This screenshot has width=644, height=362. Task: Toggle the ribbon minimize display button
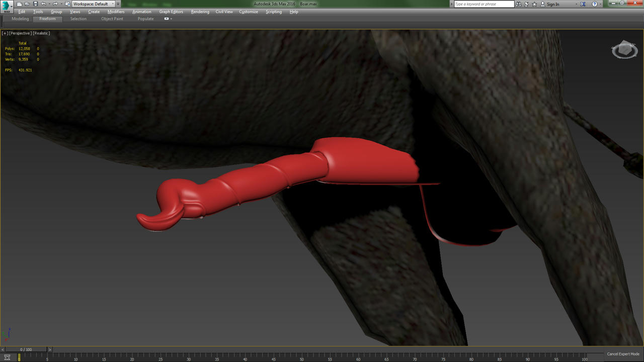coord(167,19)
